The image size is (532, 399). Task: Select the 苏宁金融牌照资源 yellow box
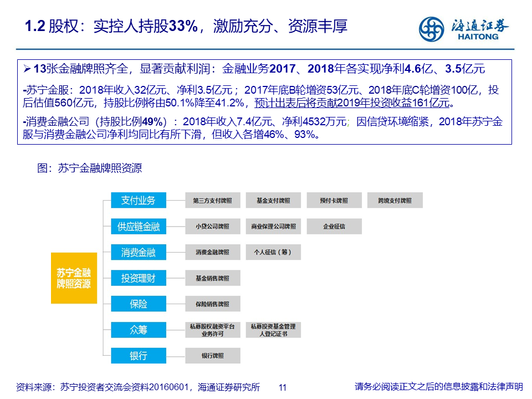pyautogui.click(x=74, y=278)
